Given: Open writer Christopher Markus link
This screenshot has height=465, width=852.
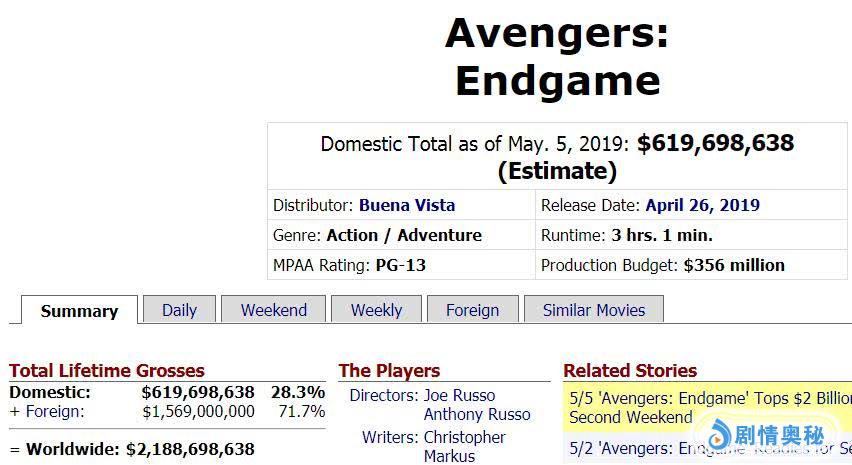Looking at the screenshot, I should (x=465, y=446).
